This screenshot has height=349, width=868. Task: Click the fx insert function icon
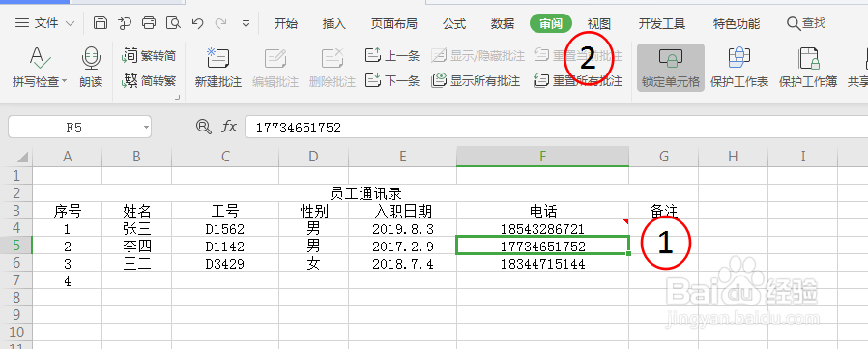coord(229,127)
